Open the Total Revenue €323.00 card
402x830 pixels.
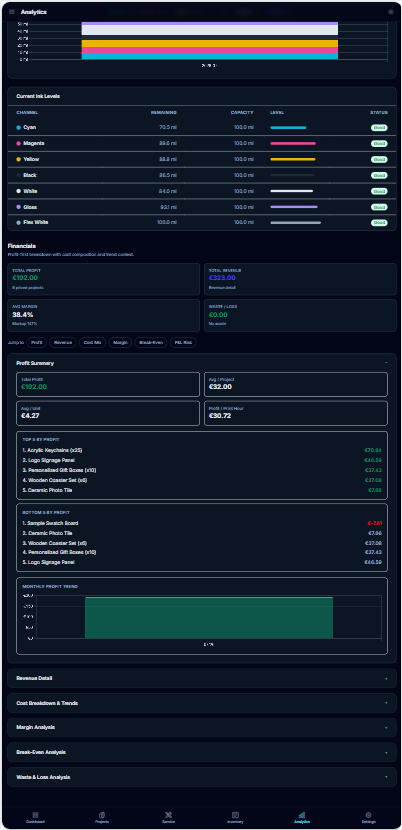(x=300, y=279)
